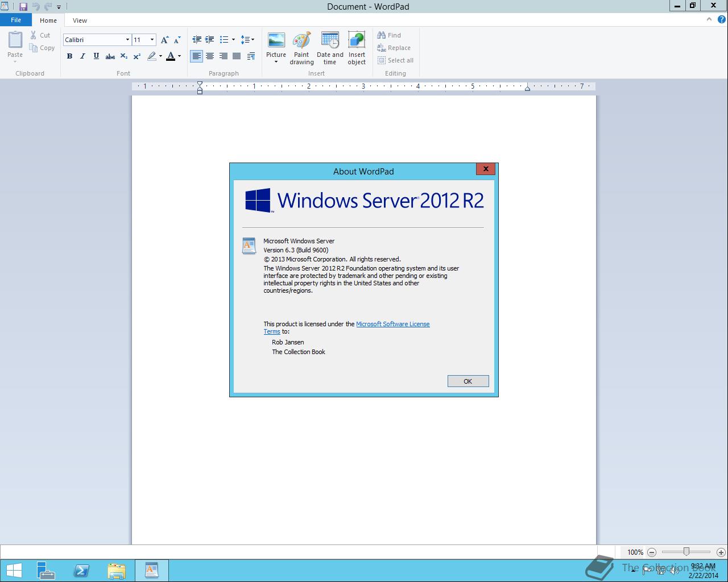Open the highlight color dropdown arrow
Image resolution: width=728 pixels, height=582 pixels.
[x=160, y=56]
